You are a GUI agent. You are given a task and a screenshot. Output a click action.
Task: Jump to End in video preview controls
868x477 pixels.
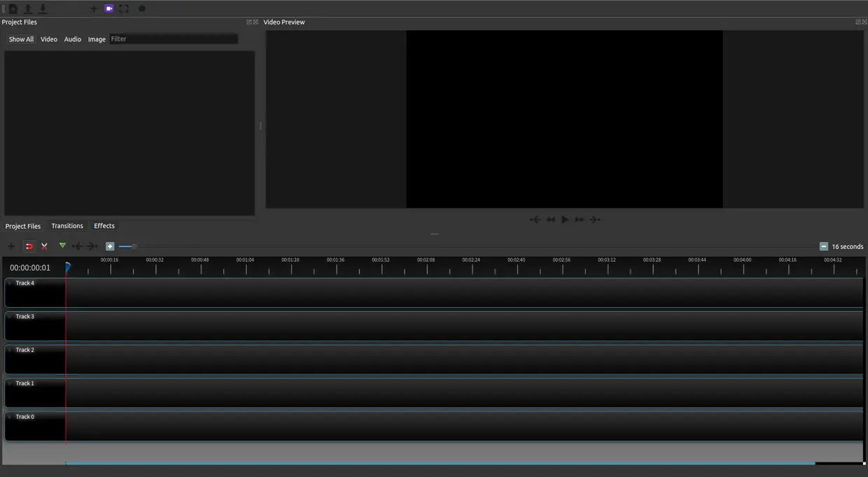[595, 220]
